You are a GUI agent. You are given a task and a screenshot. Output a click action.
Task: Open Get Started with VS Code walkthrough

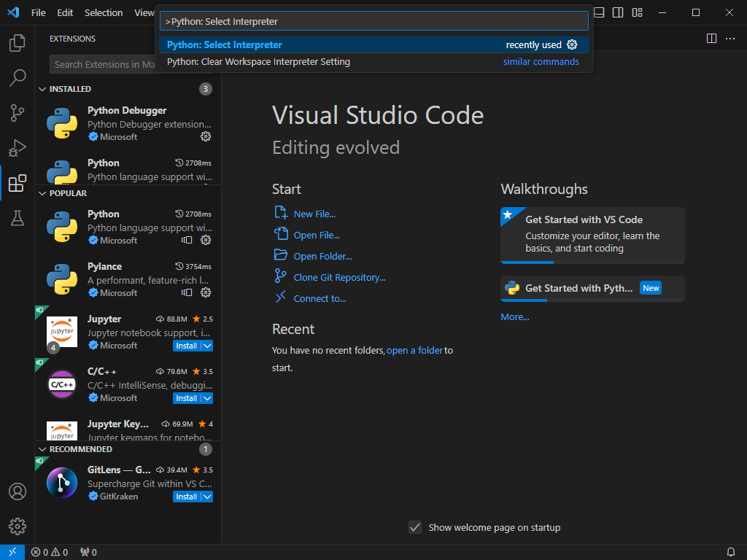tap(592, 236)
